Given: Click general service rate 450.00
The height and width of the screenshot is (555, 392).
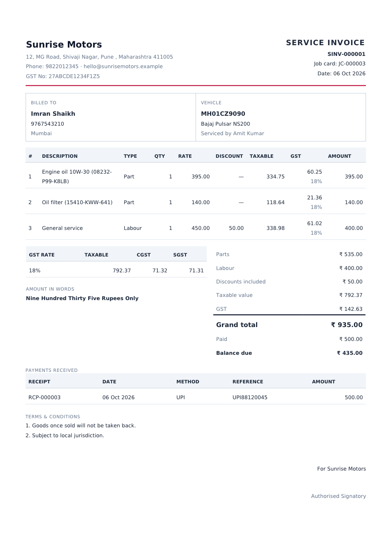Looking at the screenshot, I should pyautogui.click(x=201, y=228).
